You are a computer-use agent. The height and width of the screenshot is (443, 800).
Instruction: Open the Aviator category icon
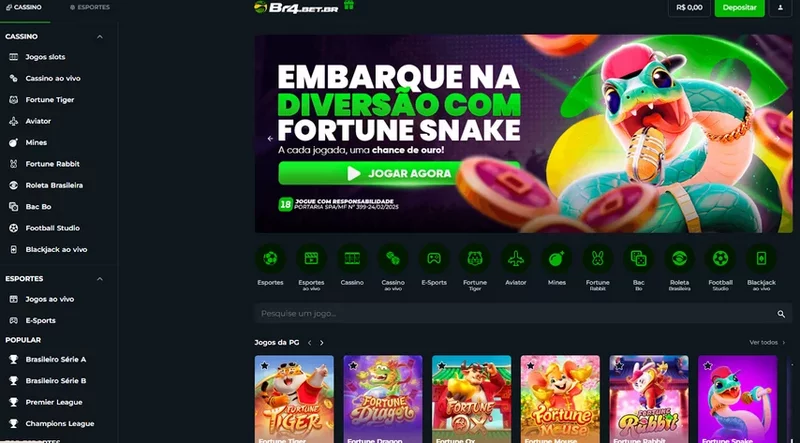click(515, 258)
